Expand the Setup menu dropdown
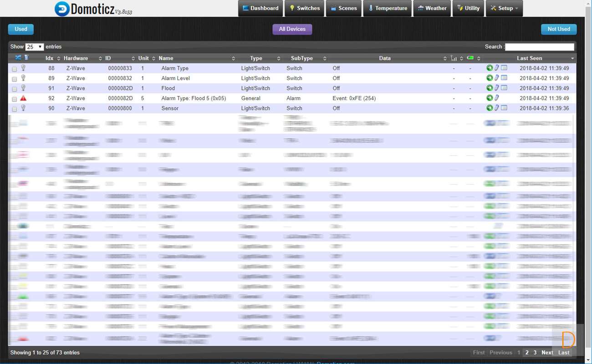Image resolution: width=592 pixels, height=364 pixels. click(504, 8)
